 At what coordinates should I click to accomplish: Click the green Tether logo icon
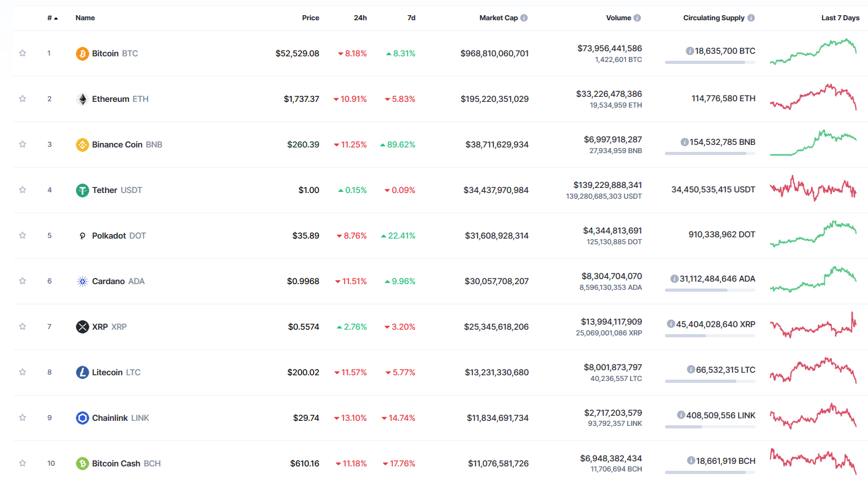click(82, 190)
